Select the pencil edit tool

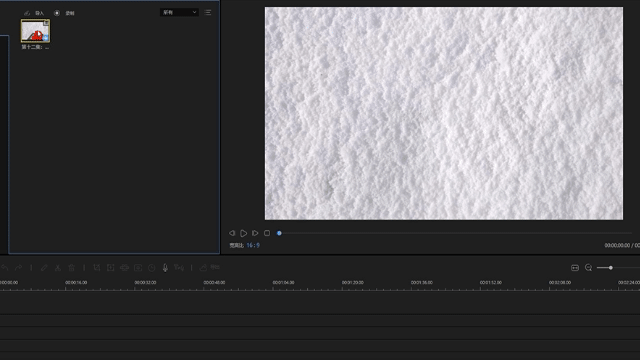pos(44,268)
